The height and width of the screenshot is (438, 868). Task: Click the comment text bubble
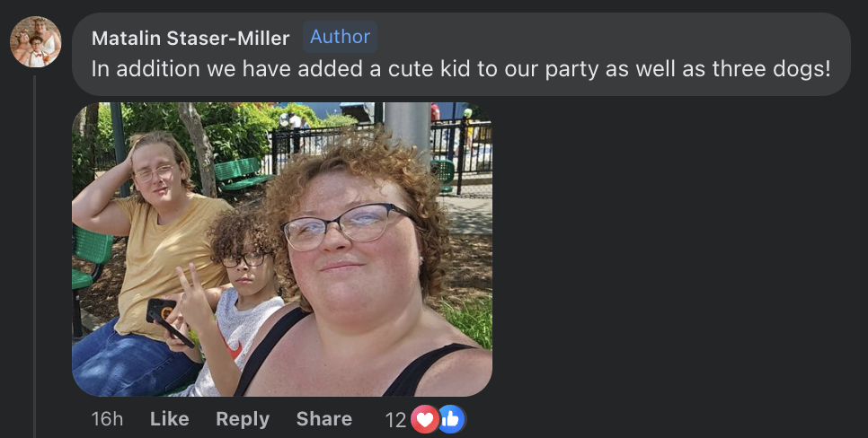[x=461, y=54]
